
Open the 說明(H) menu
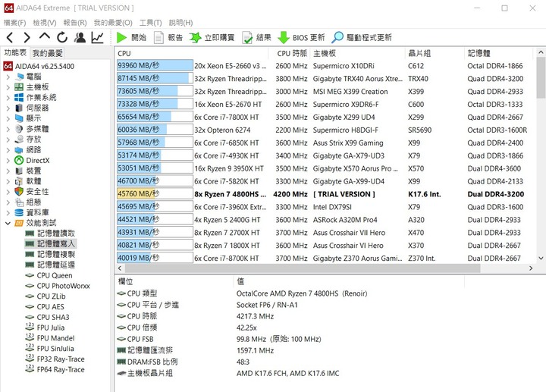(x=180, y=23)
